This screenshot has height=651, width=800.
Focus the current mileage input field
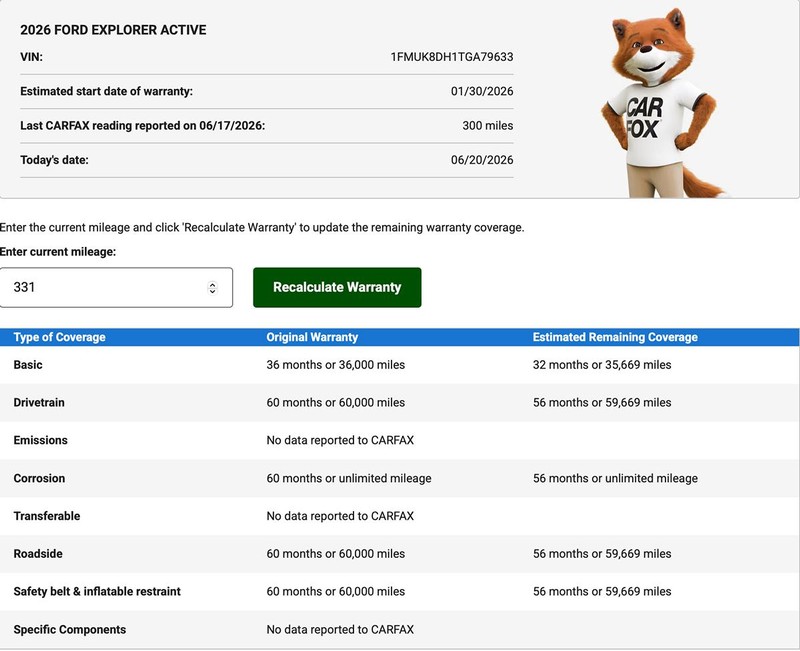(x=116, y=287)
